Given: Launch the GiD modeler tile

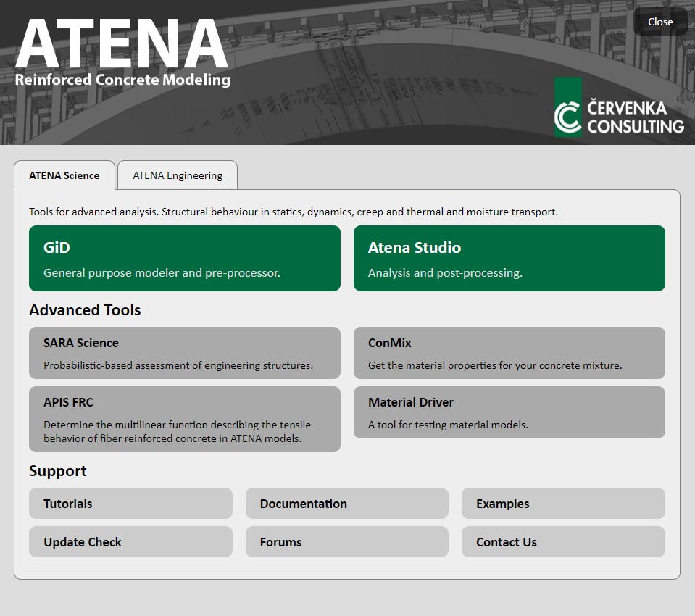Looking at the screenshot, I should 185,259.
